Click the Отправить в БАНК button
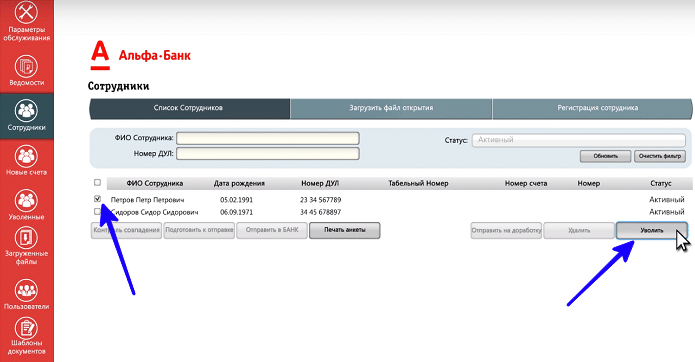The image size is (695, 362). 272,230
